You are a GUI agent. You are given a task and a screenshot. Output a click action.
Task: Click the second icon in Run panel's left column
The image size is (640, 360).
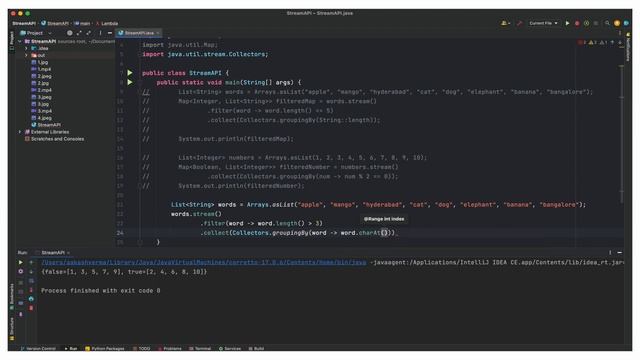(21, 271)
